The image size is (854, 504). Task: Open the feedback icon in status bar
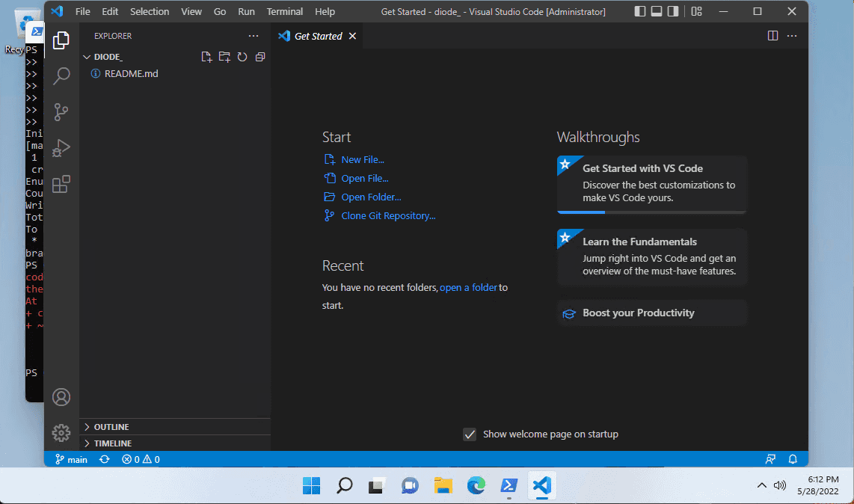(x=770, y=459)
